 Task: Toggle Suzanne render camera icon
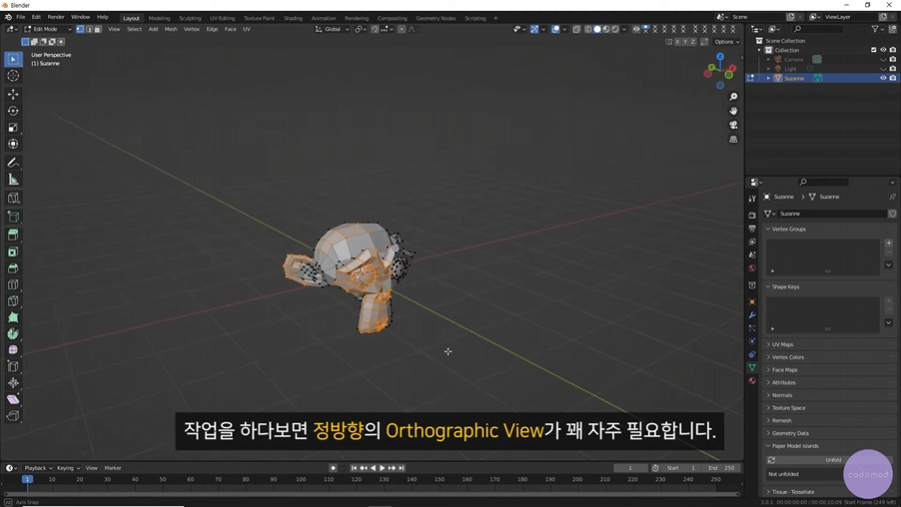pyautogui.click(x=892, y=78)
